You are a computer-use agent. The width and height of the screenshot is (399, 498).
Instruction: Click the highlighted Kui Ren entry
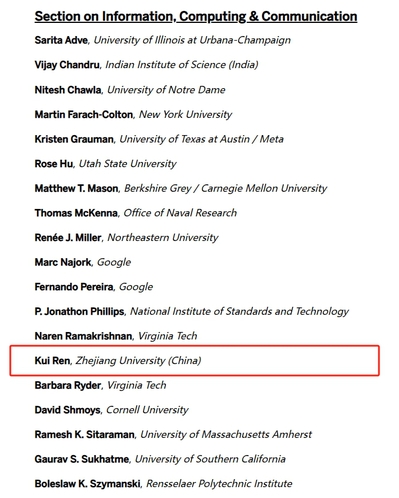195,361
